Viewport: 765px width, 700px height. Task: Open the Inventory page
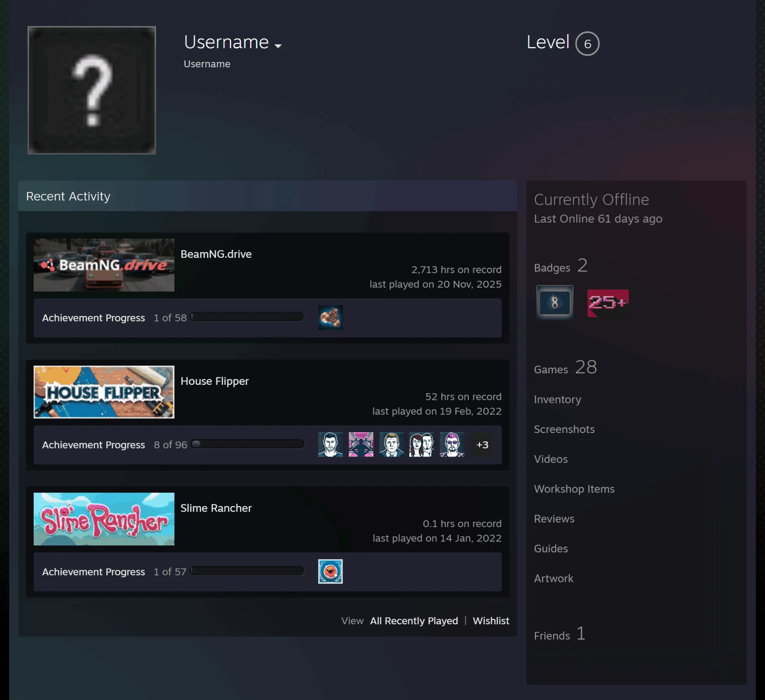(x=557, y=399)
